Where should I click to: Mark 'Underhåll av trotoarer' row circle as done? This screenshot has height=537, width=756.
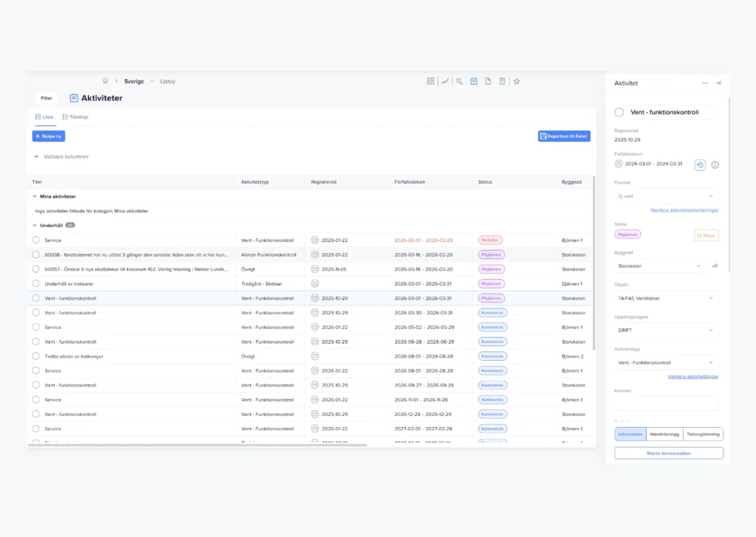[35, 283]
